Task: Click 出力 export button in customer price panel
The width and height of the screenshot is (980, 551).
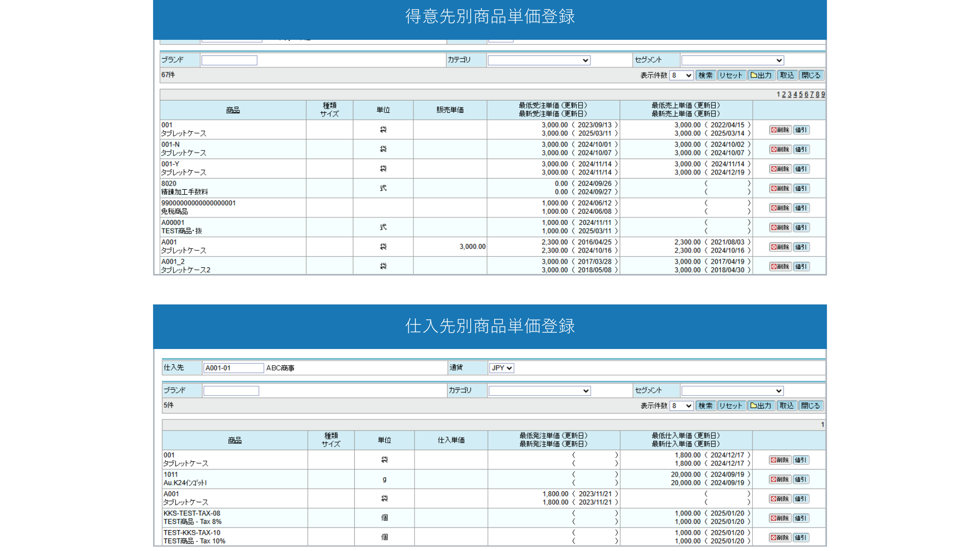Action: (761, 75)
